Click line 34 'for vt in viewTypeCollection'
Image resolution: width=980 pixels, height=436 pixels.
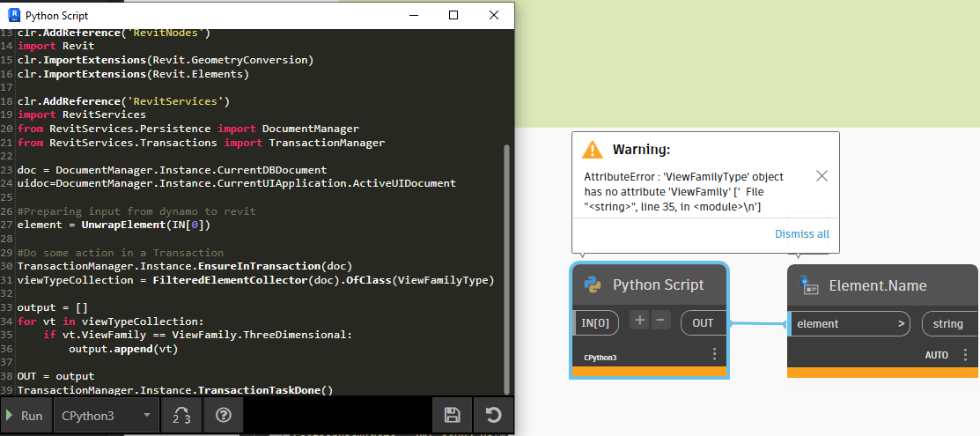coord(111,321)
